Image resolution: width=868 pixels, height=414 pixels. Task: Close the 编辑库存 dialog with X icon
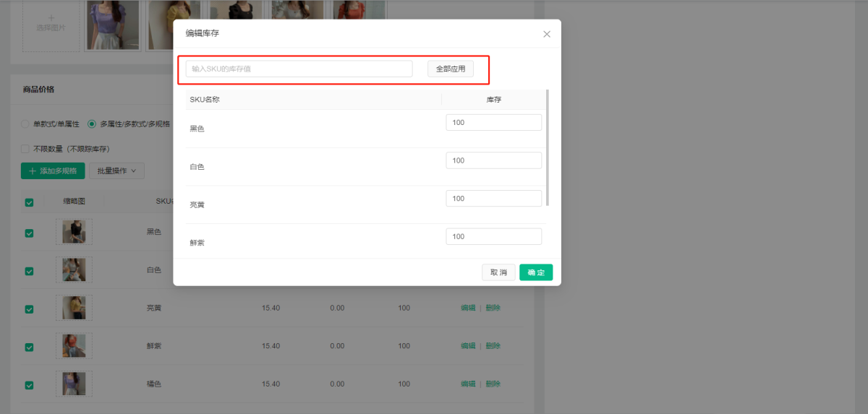tap(547, 34)
